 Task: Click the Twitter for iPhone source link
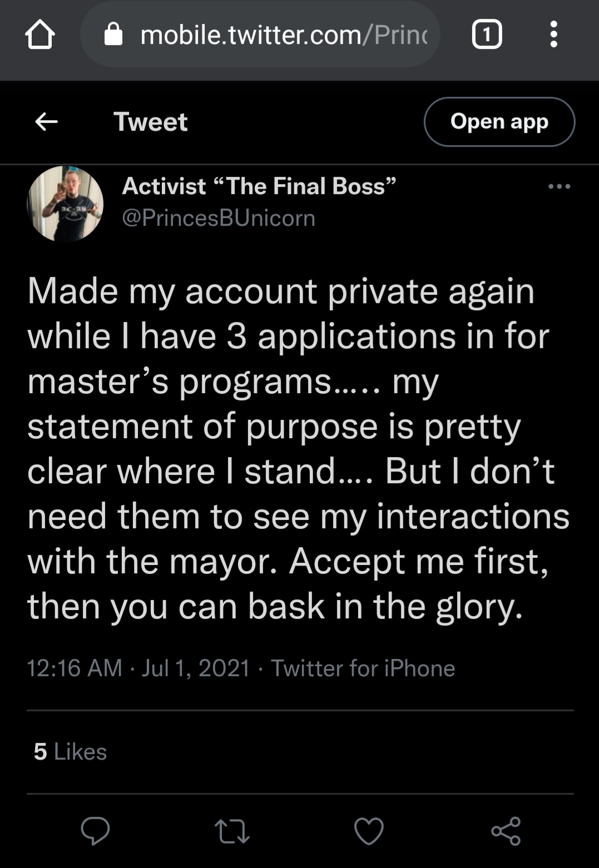coord(363,668)
